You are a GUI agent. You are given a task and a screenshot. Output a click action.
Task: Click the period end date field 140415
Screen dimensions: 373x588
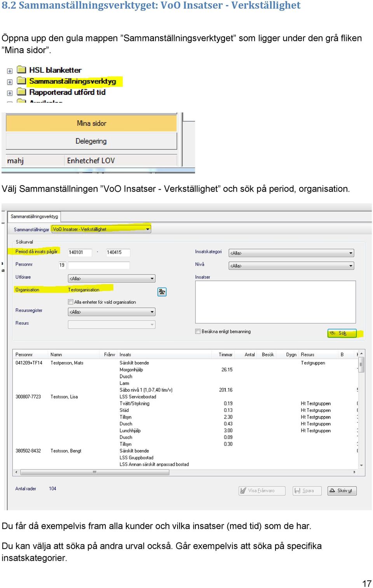point(118,252)
